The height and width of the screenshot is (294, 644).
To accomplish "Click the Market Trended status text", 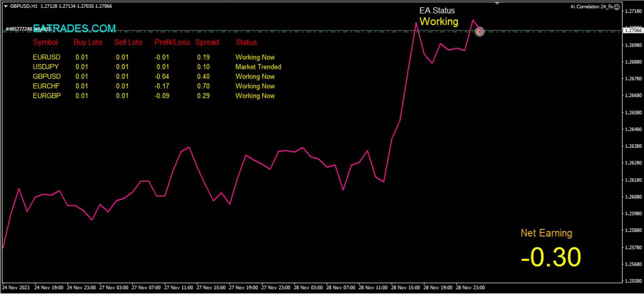I will [x=258, y=67].
